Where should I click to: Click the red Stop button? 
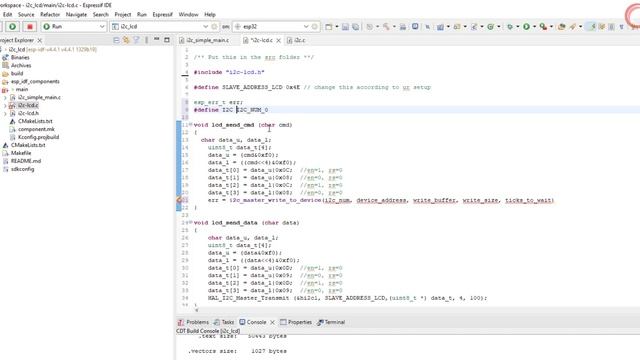pyautogui.click(x=29, y=27)
